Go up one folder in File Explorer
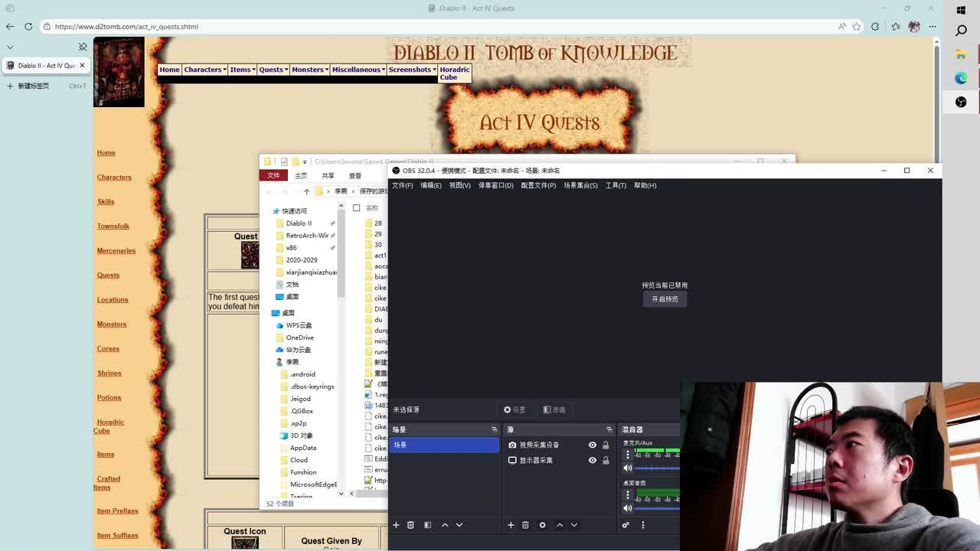 [x=306, y=191]
